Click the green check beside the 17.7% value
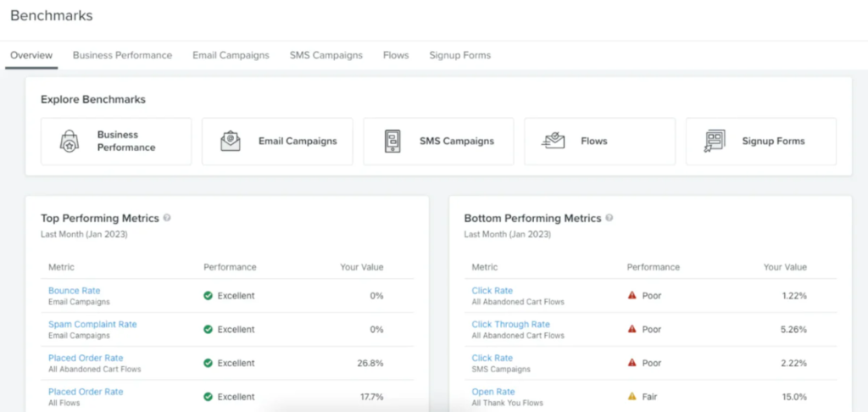Viewport: 868px width, 412px height. pyautogui.click(x=209, y=397)
